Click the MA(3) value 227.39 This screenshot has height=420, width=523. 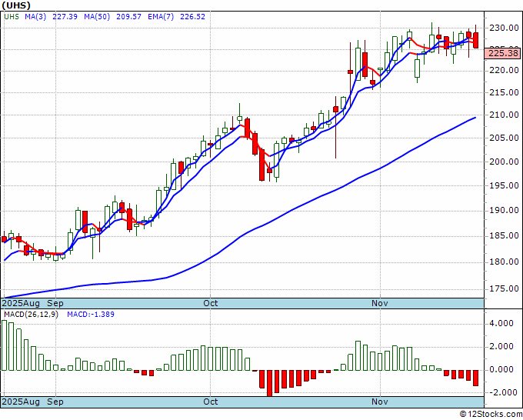click(x=65, y=16)
